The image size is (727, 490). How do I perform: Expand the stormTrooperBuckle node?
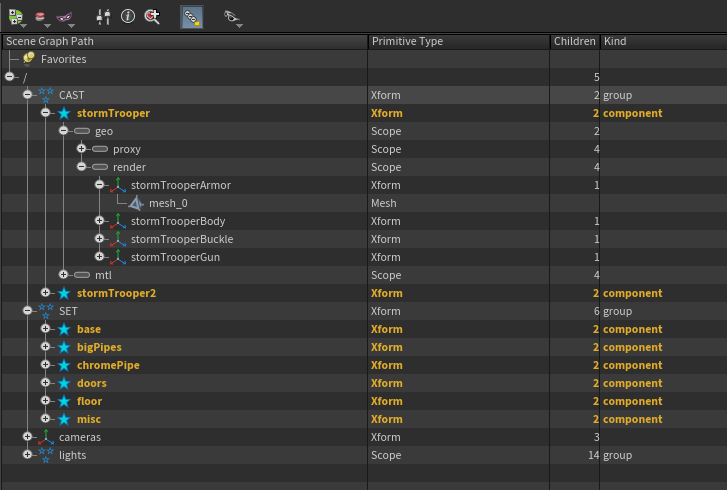click(x=99, y=238)
